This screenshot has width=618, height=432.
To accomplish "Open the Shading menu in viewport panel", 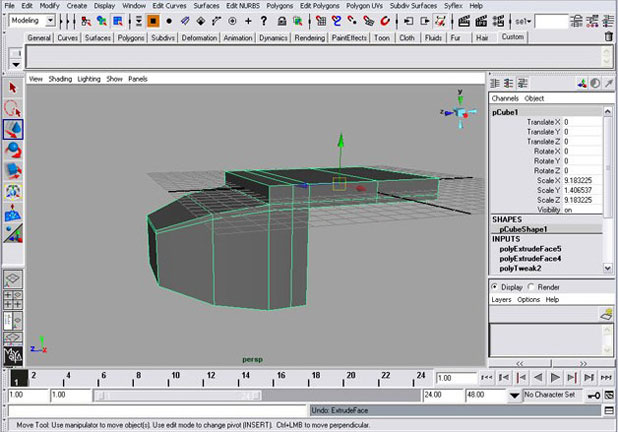I will pyautogui.click(x=61, y=78).
